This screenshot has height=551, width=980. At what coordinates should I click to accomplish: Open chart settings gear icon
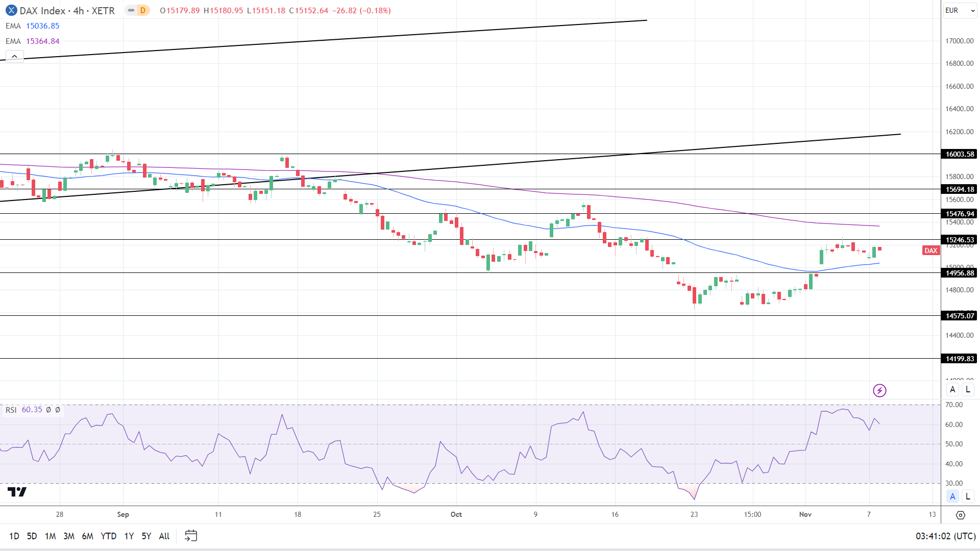961,515
